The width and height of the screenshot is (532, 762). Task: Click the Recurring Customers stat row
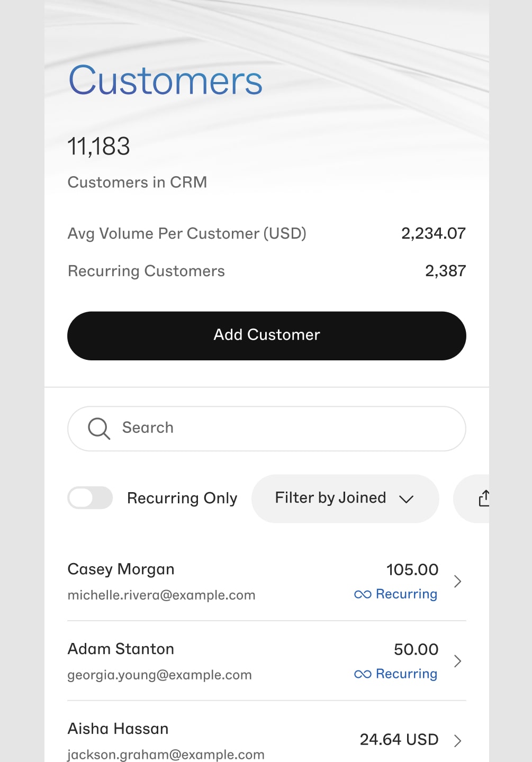[x=267, y=271]
